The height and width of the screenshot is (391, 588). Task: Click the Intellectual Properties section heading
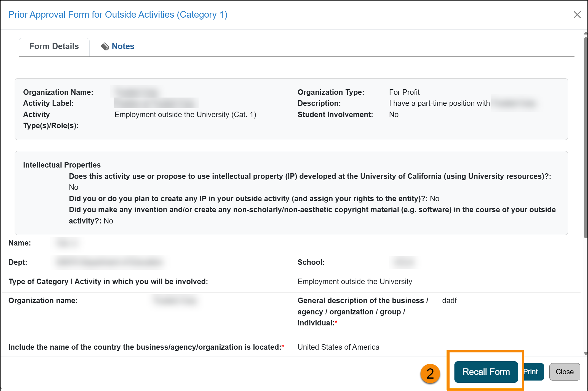pos(62,165)
